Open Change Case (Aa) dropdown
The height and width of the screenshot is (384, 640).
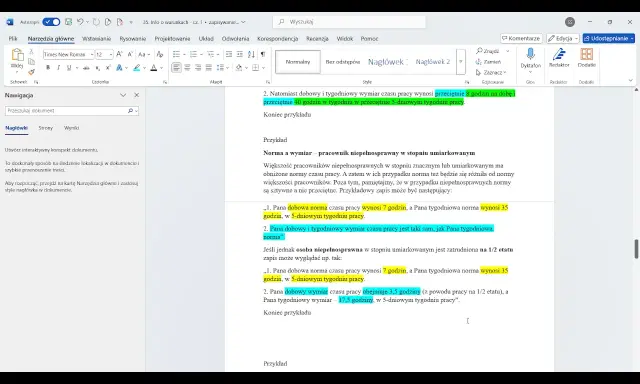point(144,54)
